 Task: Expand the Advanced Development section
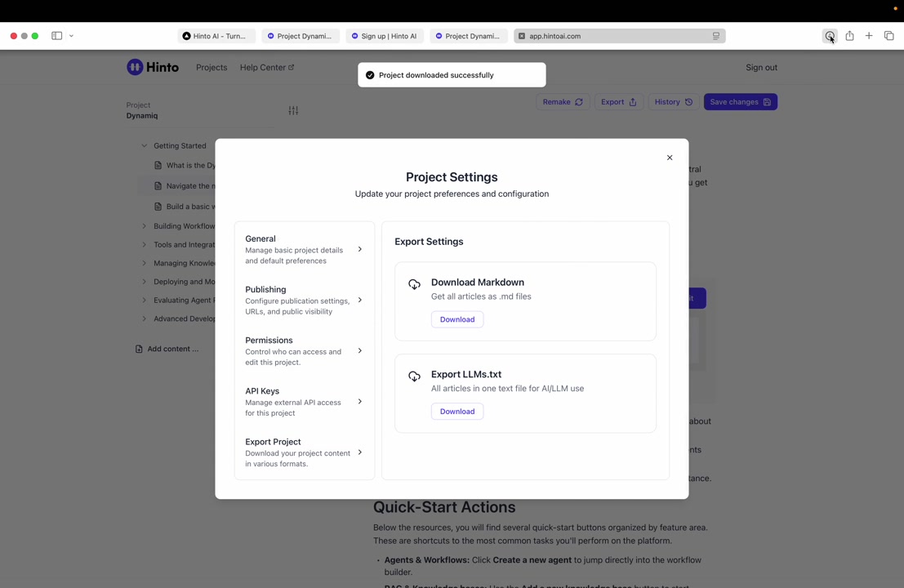click(x=145, y=318)
